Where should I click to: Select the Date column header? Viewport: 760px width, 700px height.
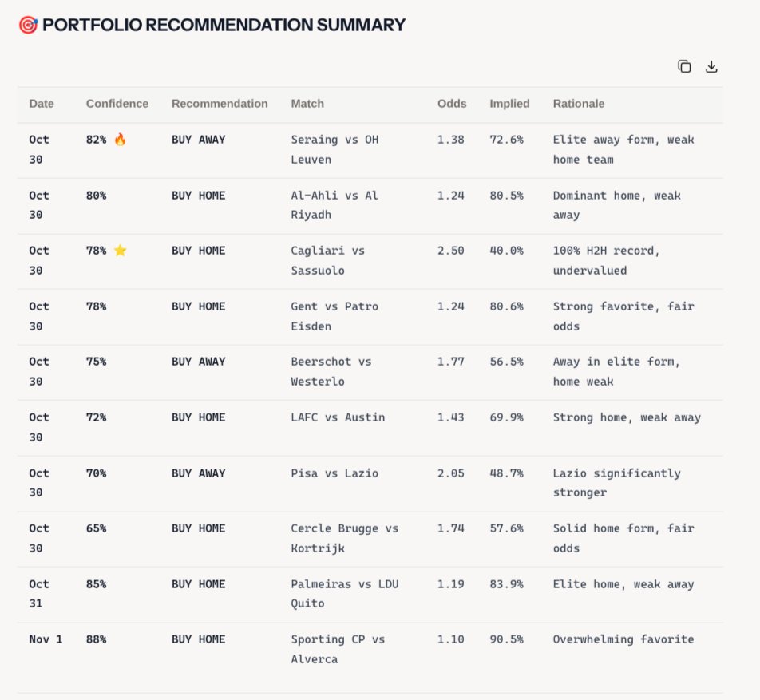click(x=42, y=104)
